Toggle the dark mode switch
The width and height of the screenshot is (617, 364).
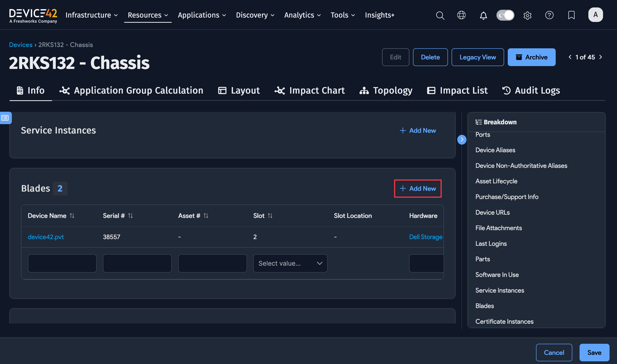coord(505,15)
